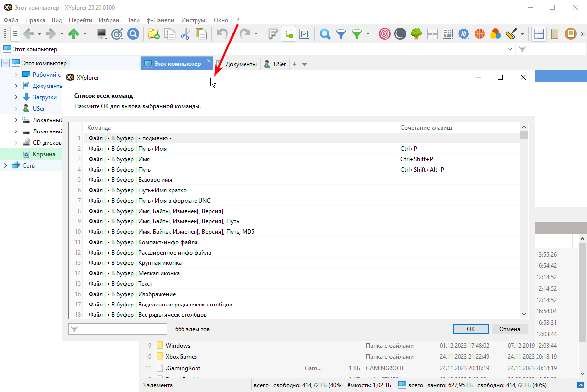Open the Правка menu

point(35,20)
